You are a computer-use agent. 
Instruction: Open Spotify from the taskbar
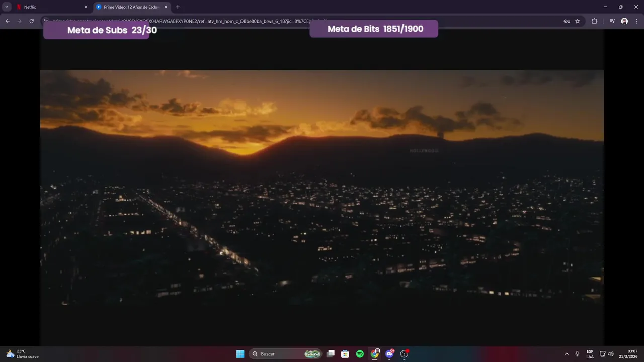tap(360, 354)
